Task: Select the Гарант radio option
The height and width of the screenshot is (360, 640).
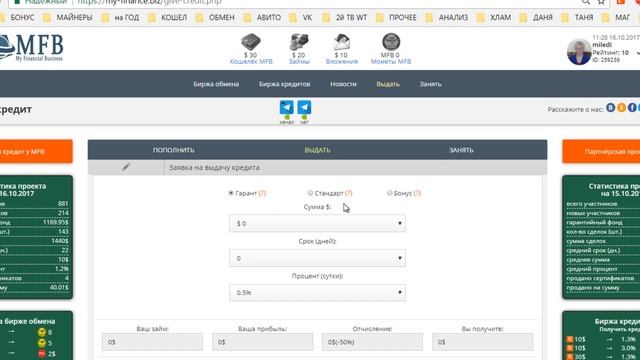Action: (x=231, y=193)
